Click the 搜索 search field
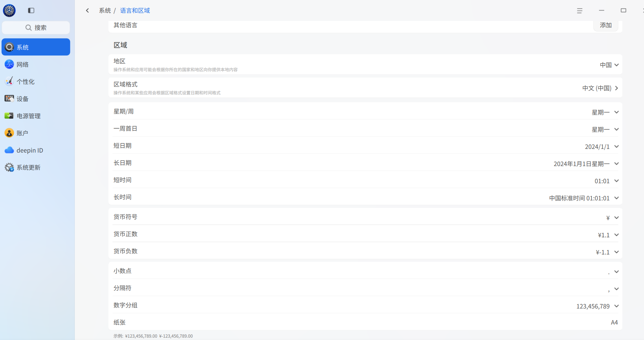 (36, 27)
